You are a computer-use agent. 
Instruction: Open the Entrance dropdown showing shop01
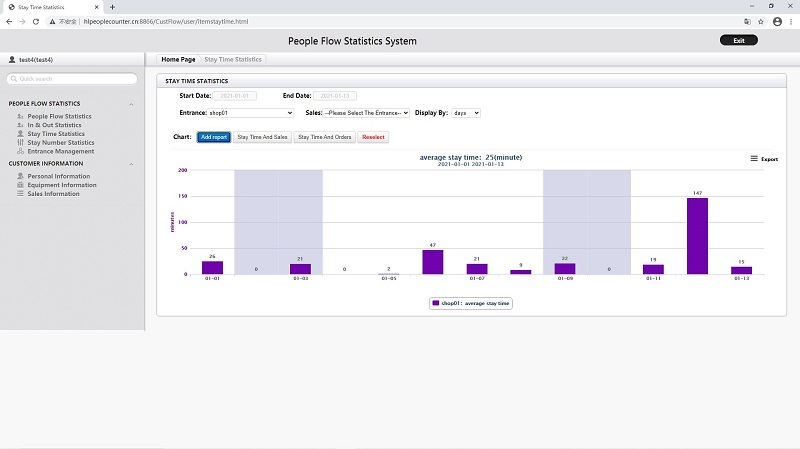click(x=251, y=113)
